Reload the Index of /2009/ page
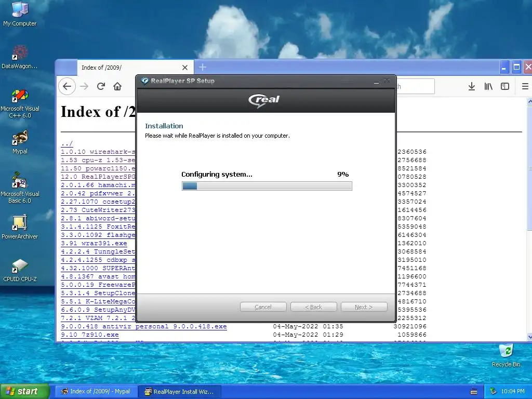Screen dimensions: 532x399 [101, 86]
